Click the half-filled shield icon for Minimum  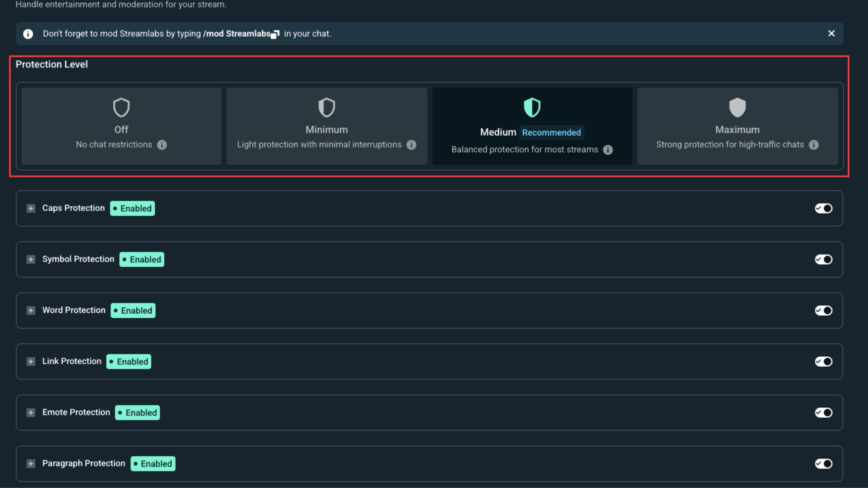tap(327, 107)
